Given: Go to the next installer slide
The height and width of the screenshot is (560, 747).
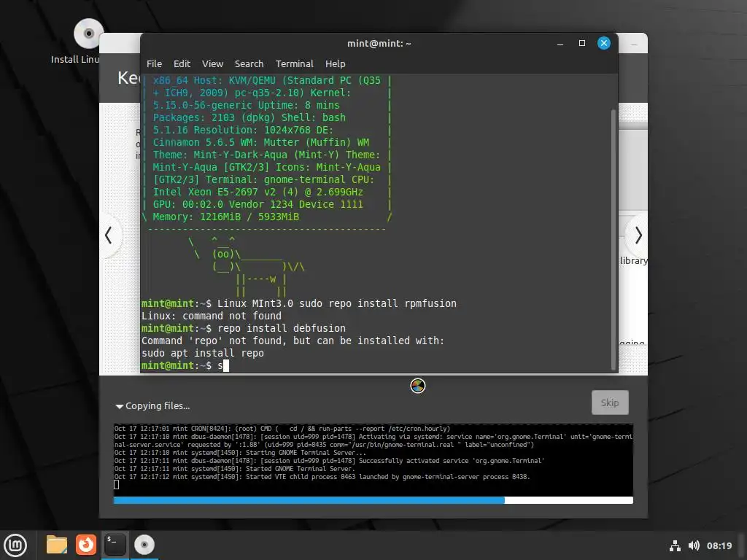Looking at the screenshot, I should coord(638,236).
